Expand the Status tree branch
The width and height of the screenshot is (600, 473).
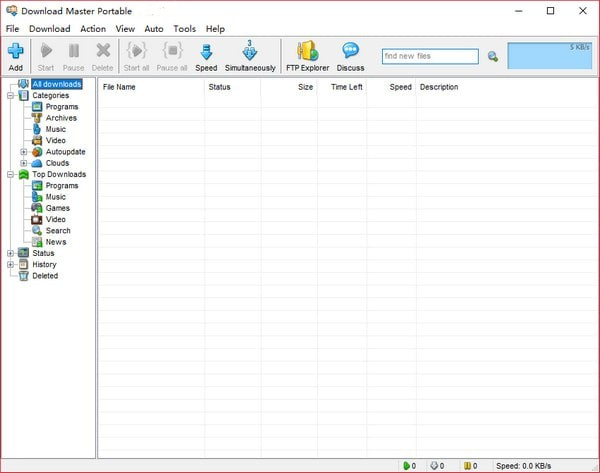coord(10,253)
